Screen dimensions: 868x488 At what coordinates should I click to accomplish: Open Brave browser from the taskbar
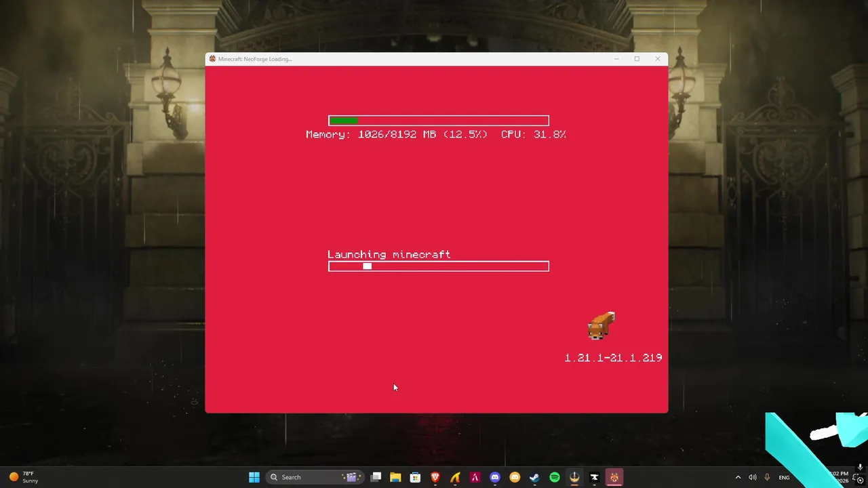pos(435,477)
